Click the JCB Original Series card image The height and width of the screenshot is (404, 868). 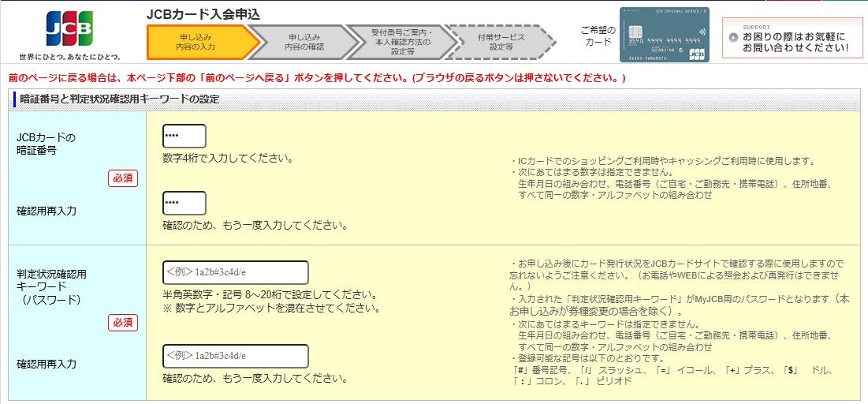pyautogui.click(x=664, y=35)
